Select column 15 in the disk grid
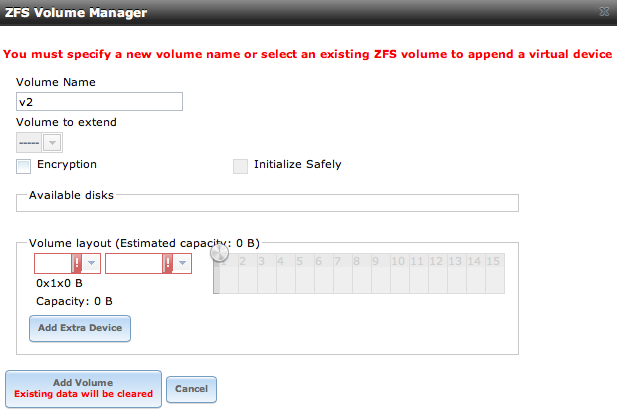The height and width of the screenshot is (414, 617). pyautogui.click(x=495, y=273)
